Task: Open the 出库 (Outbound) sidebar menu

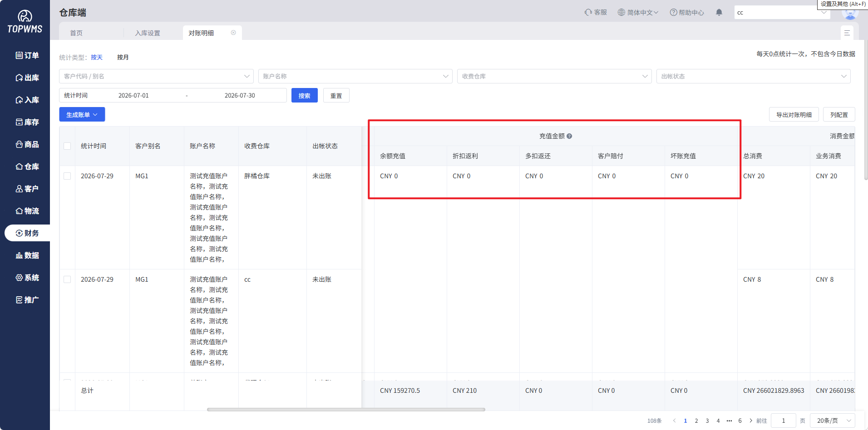Action: 27,78
